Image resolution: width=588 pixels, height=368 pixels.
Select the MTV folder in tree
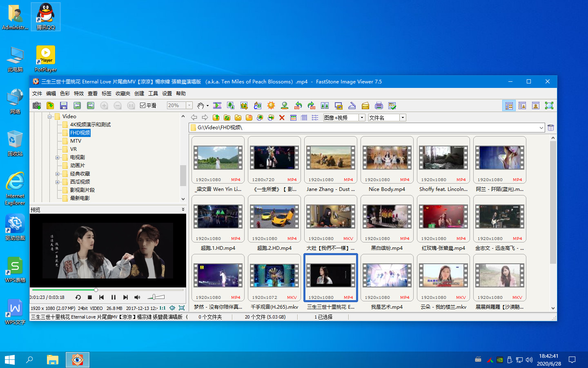click(76, 141)
